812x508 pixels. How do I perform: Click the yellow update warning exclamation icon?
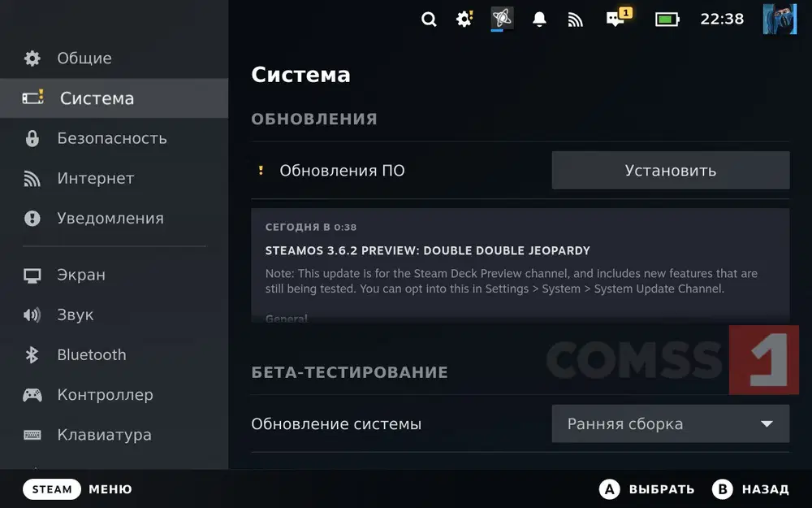click(261, 170)
